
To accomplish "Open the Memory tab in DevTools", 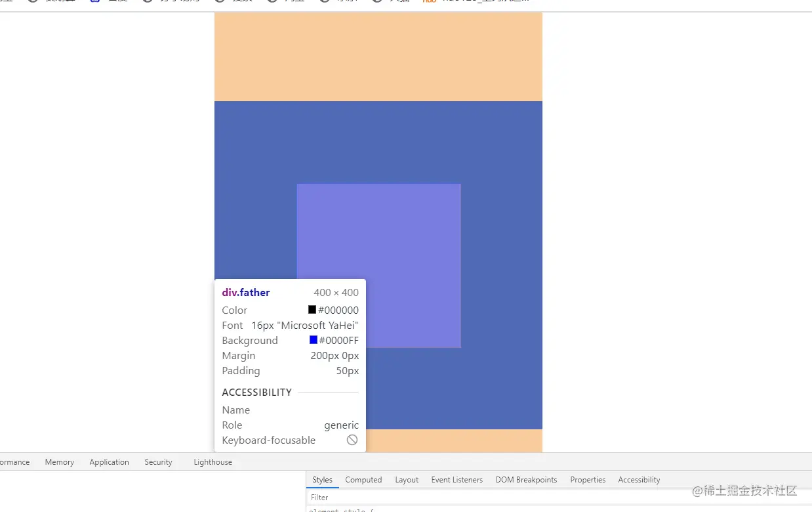I will coord(59,462).
